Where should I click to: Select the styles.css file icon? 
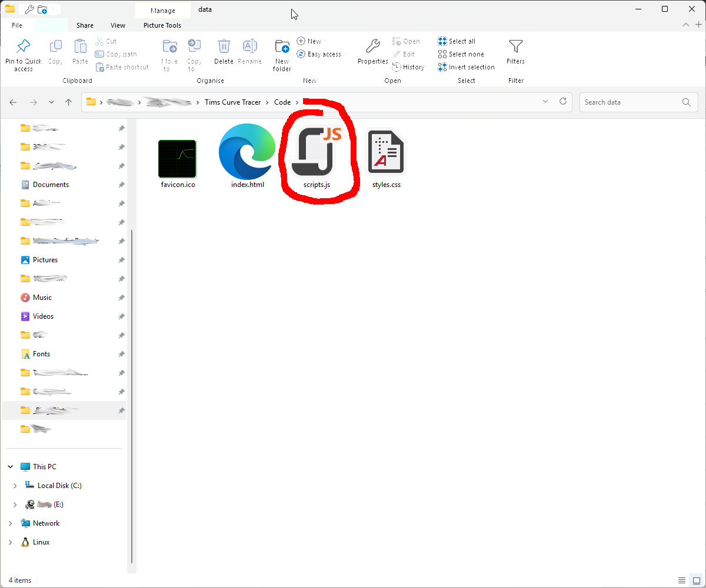click(387, 153)
